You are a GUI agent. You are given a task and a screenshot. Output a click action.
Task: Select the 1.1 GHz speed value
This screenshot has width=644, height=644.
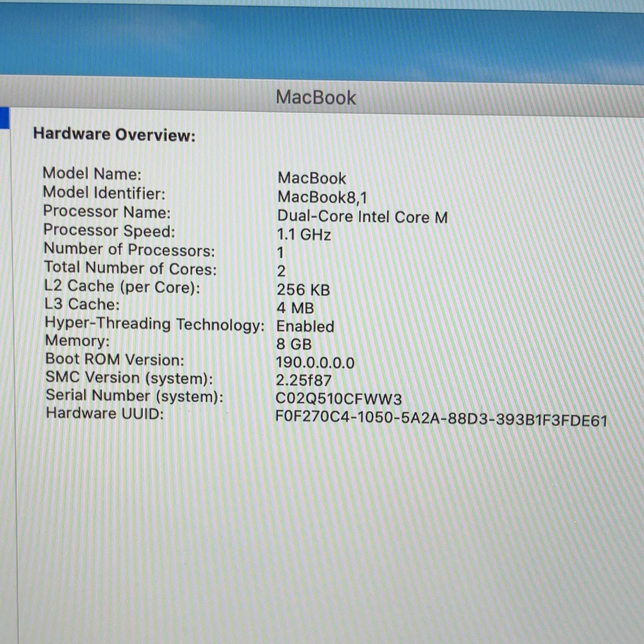(x=304, y=234)
